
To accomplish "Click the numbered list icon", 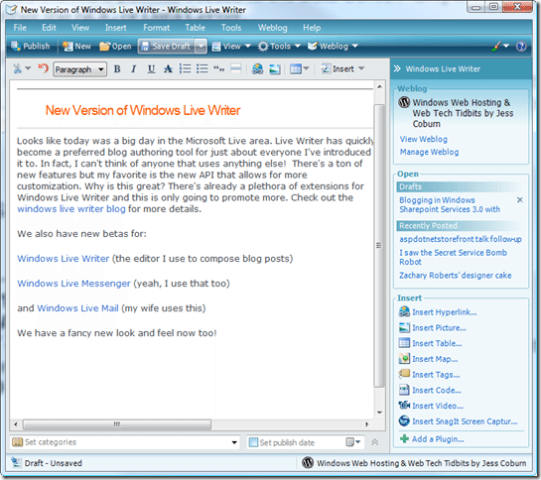I will pyautogui.click(x=185, y=69).
